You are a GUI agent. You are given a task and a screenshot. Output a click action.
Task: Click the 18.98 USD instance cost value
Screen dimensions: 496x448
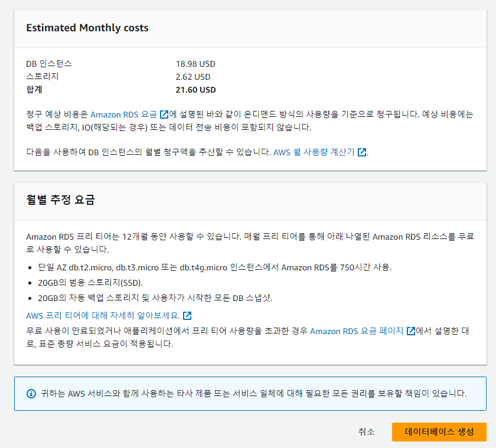tap(195, 64)
